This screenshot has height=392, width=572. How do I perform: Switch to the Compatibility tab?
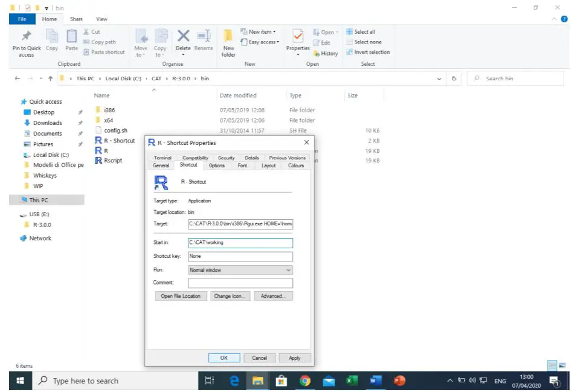(195, 158)
